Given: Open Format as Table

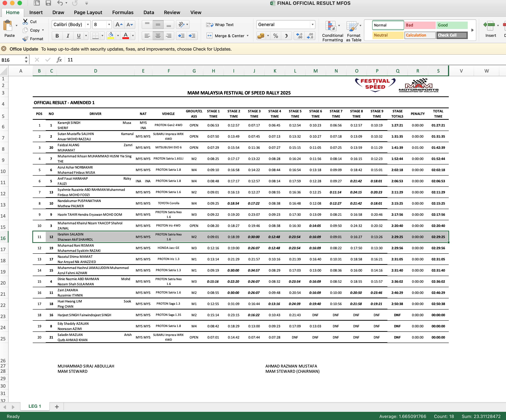Looking at the screenshot, I should tap(354, 31).
